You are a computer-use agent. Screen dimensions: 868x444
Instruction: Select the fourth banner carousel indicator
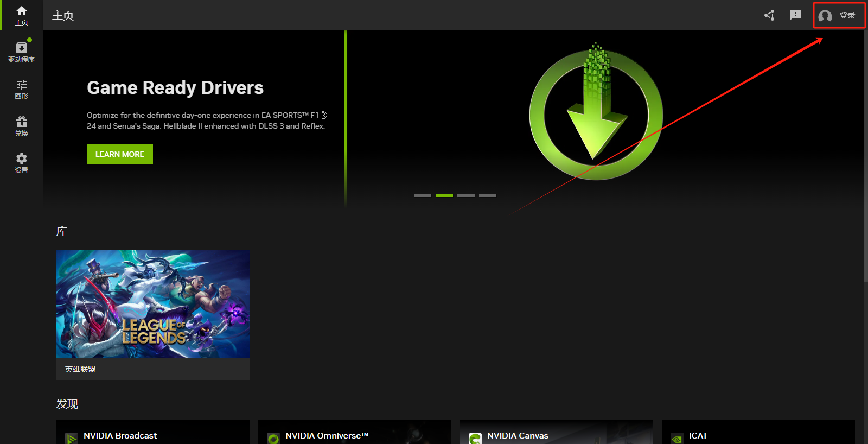coord(488,195)
